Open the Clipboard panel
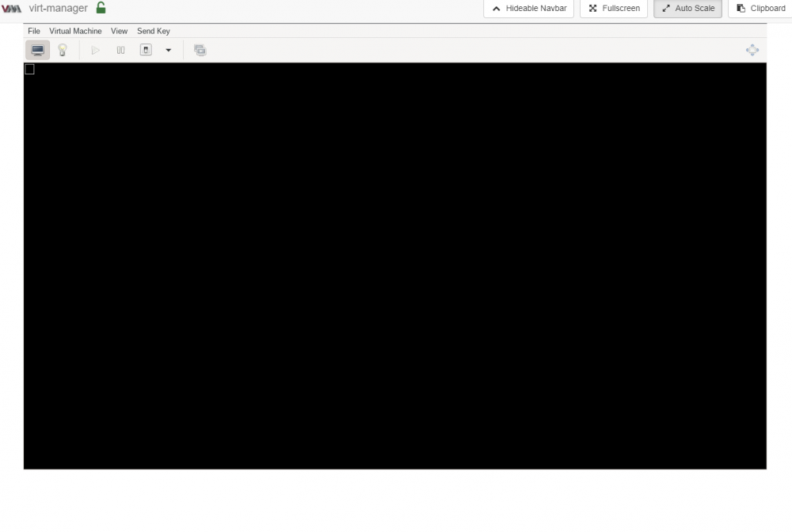The height and width of the screenshot is (532, 792). [760, 9]
